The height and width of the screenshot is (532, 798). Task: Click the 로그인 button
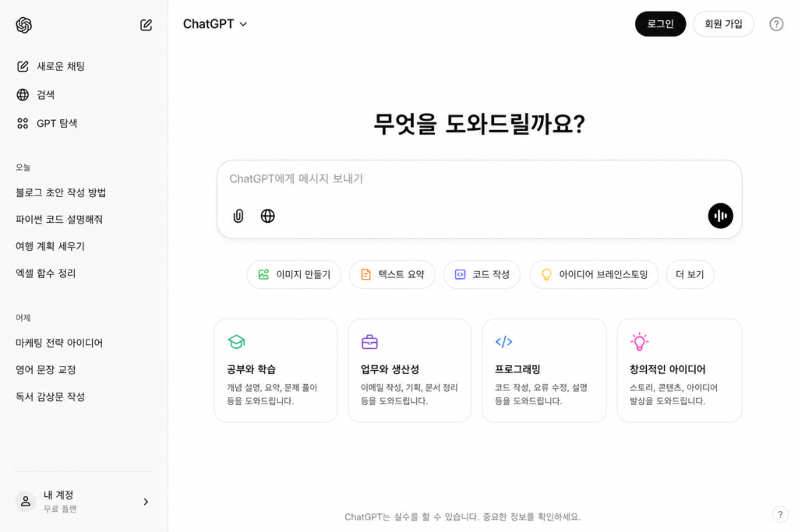[660, 24]
